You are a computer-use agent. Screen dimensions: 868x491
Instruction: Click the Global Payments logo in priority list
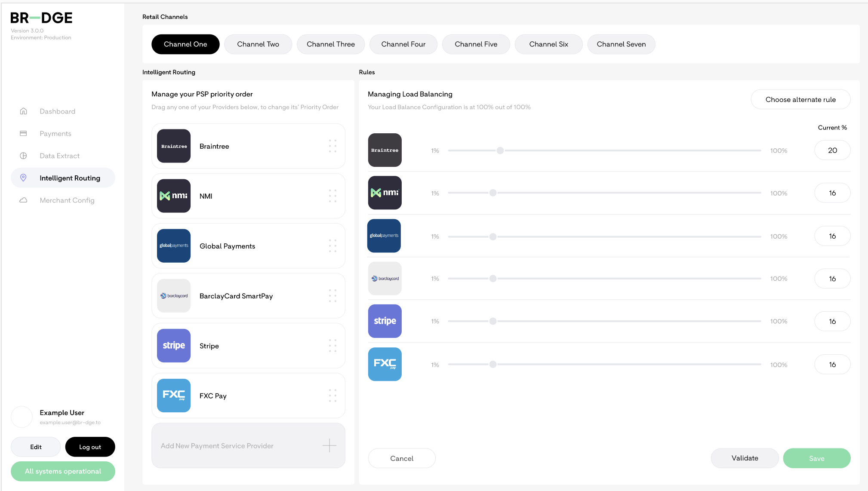(x=174, y=246)
